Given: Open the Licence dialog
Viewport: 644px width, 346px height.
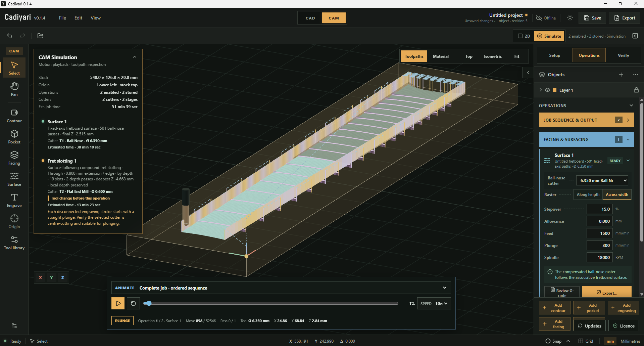Looking at the screenshot, I should pyautogui.click(x=624, y=326).
